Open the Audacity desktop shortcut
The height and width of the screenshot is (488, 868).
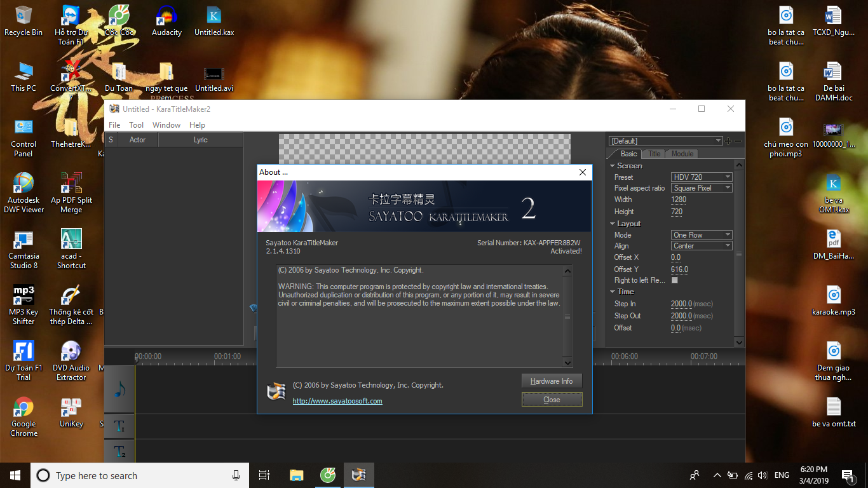click(166, 21)
